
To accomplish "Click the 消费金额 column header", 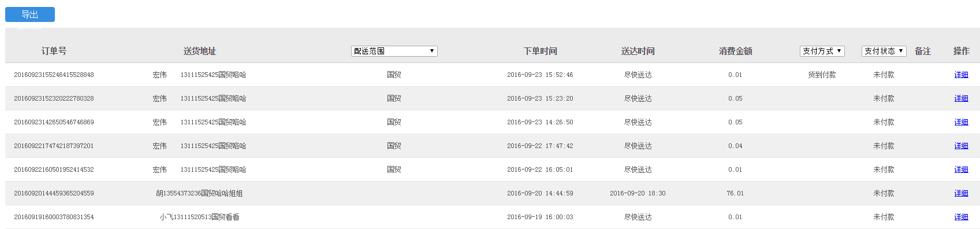I will click(x=735, y=51).
